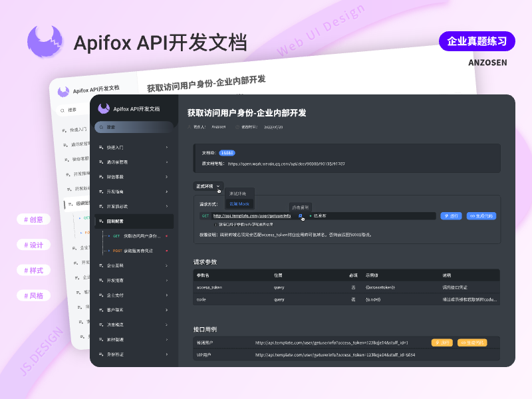Click the search magnifier in the light background window
532x399 pixels.
click(63, 110)
